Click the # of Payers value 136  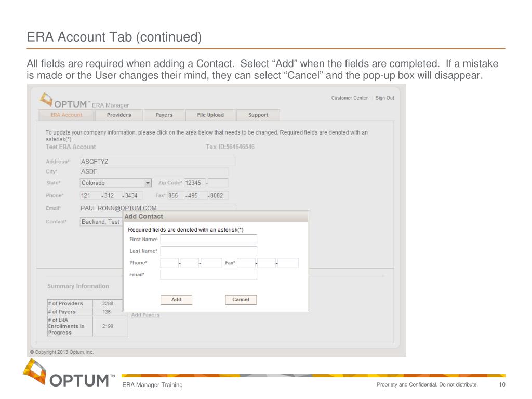(x=107, y=312)
